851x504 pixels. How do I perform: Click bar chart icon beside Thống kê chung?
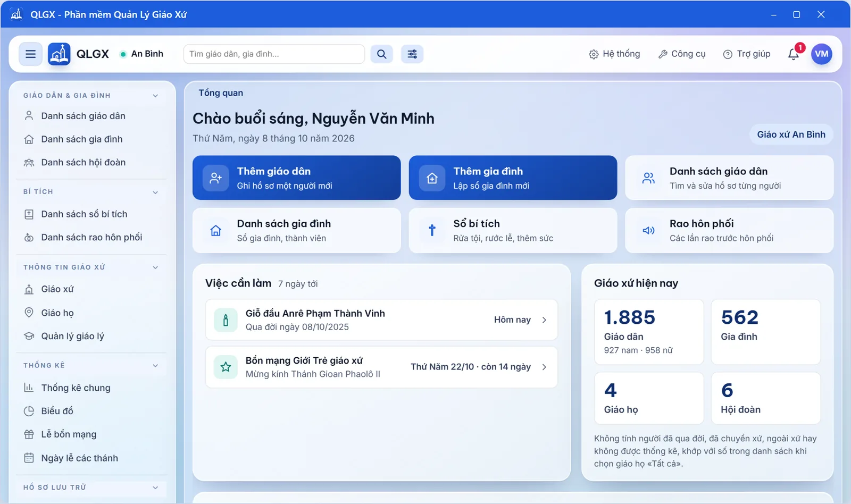[29, 388]
